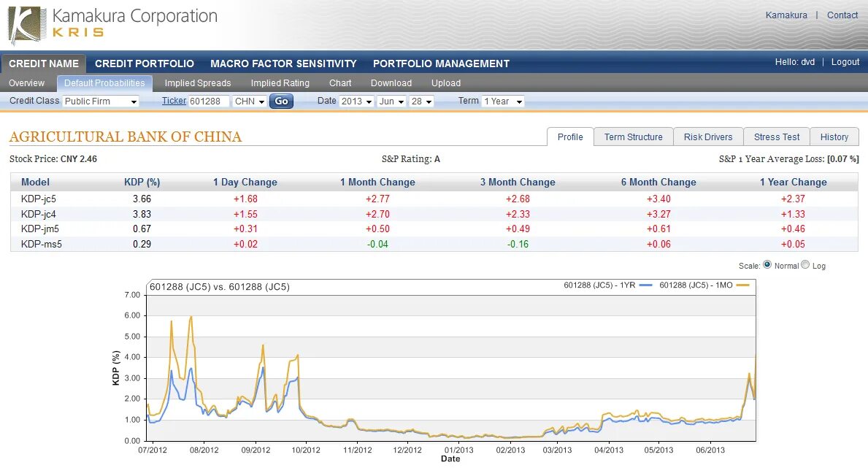The width and height of the screenshot is (868, 468).
Task: Click the KDP value 3.83
Action: pyautogui.click(x=142, y=214)
